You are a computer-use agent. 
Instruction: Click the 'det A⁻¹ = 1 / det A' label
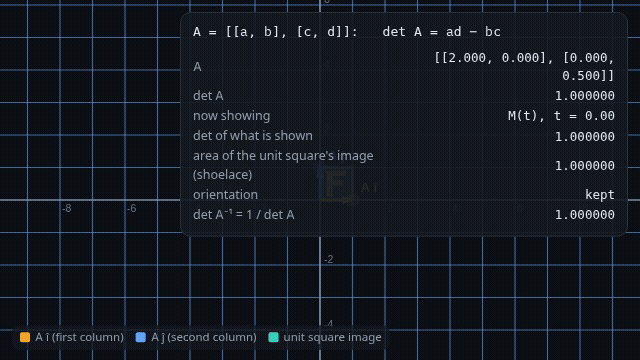click(244, 214)
